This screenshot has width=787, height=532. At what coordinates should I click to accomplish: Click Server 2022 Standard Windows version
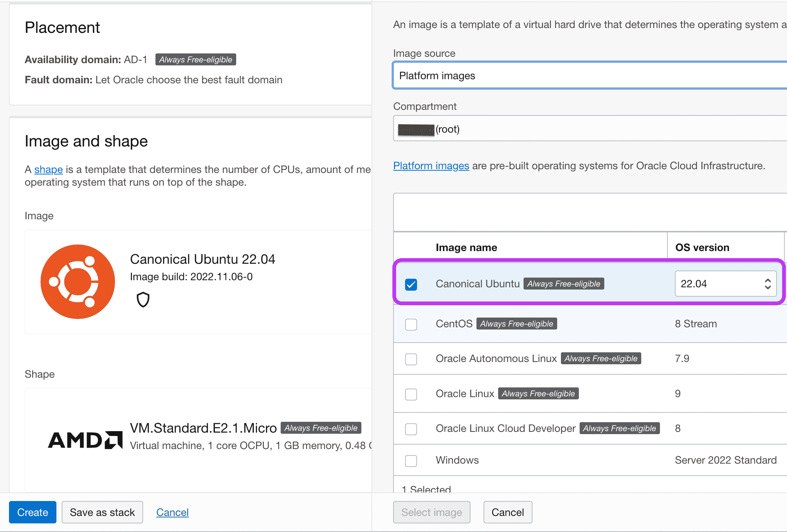point(726,460)
